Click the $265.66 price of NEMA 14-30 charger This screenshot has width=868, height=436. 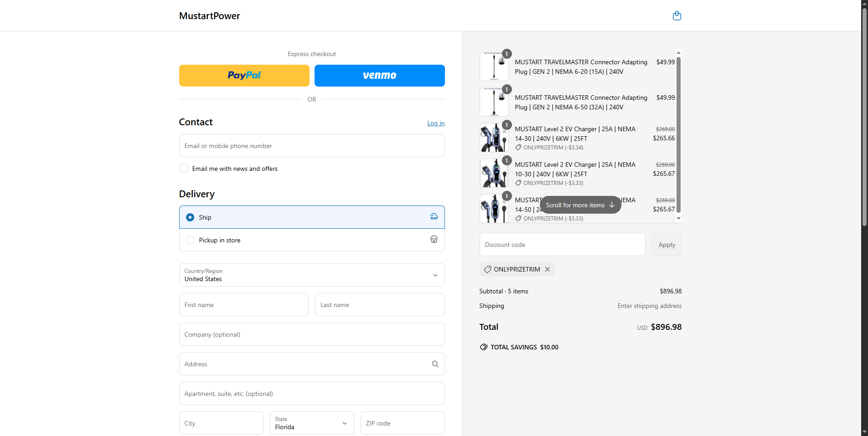(x=664, y=138)
